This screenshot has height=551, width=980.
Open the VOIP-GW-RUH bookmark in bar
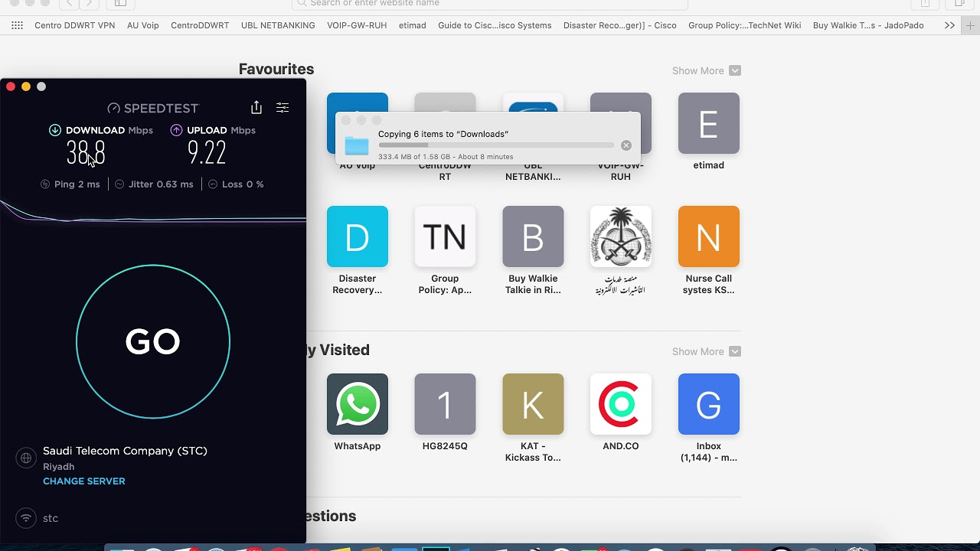click(357, 25)
